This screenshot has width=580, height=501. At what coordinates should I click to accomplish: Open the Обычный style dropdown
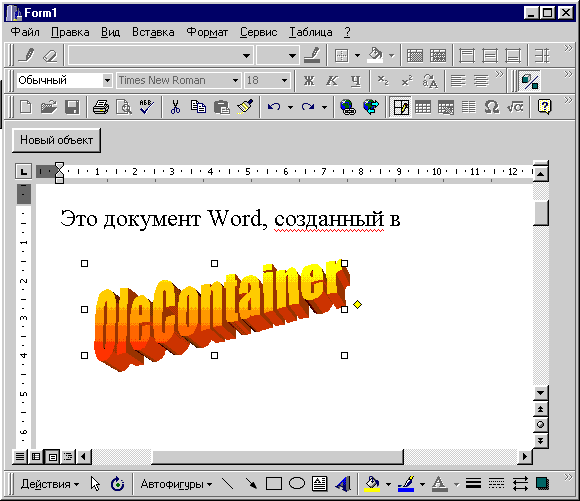(107, 80)
